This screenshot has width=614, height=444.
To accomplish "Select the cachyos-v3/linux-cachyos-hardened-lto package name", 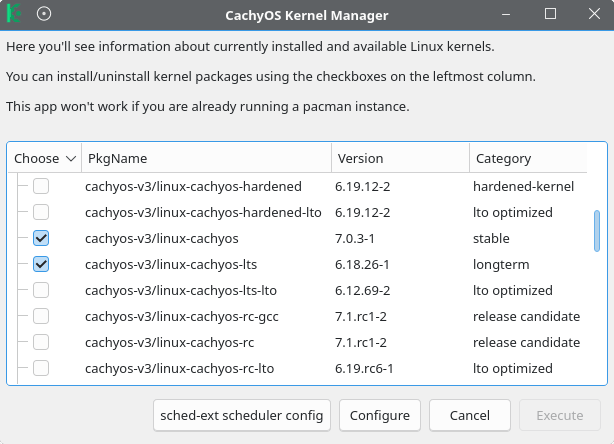I will click(203, 213).
